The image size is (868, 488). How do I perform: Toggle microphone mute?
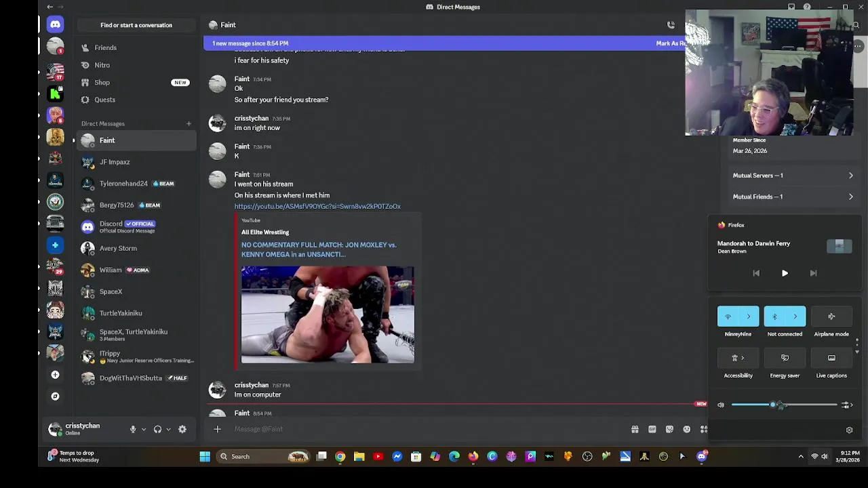click(133, 429)
